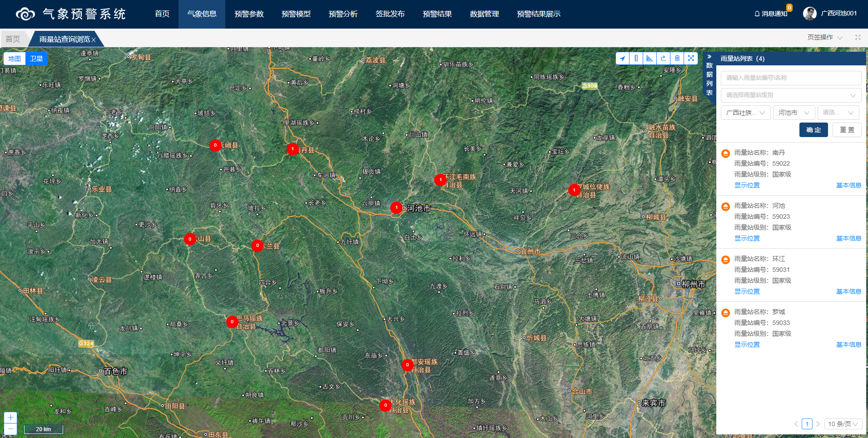Open the 请选择雨量站级别 dropdown
The width and height of the screenshot is (868, 438).
click(x=791, y=95)
